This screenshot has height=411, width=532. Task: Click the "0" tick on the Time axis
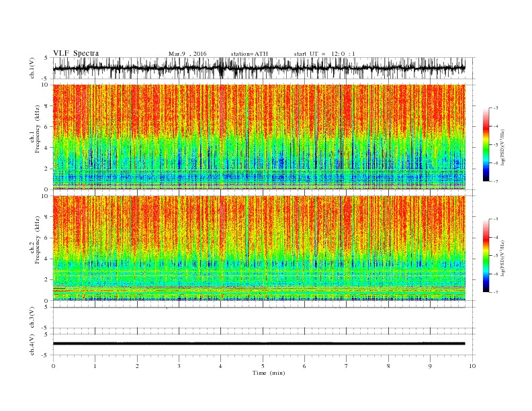coord(53,366)
